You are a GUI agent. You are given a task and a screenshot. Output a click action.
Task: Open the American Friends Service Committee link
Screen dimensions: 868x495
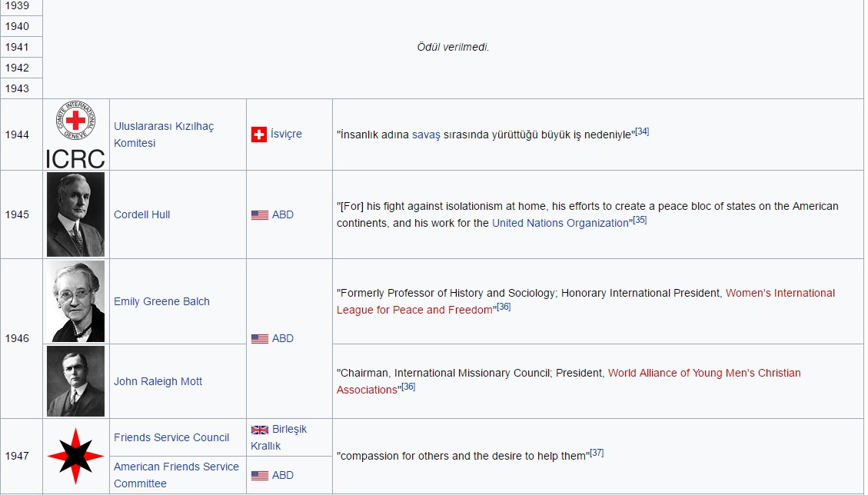176,475
